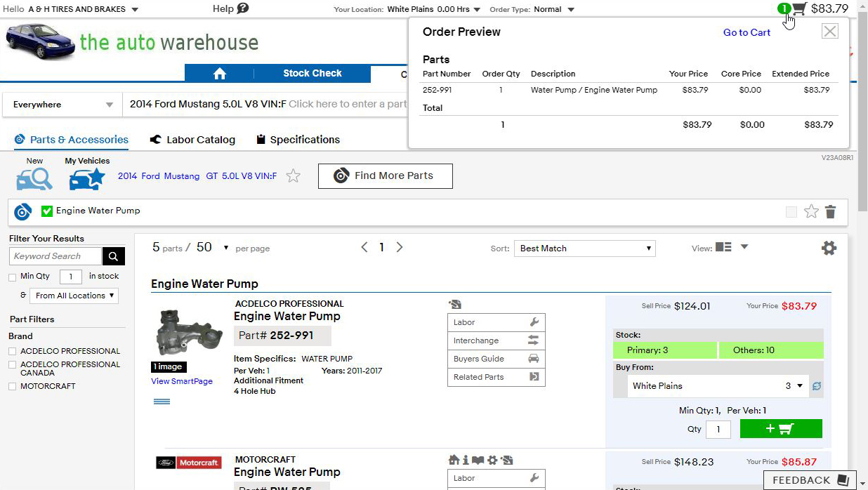Image resolution: width=868 pixels, height=490 pixels.
Task: Open the Related Parts button
Action: pyautogui.click(x=496, y=377)
